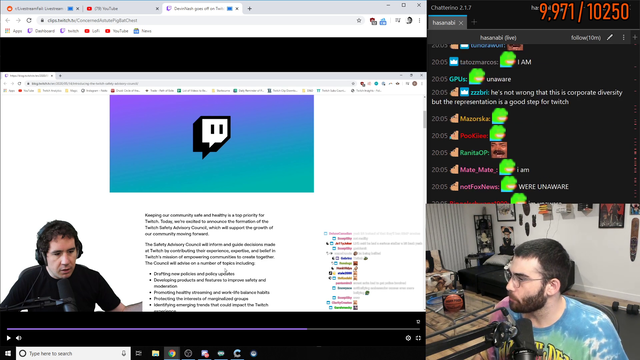Close the hasanabi Chatterino tab
The height and width of the screenshot is (360, 640).
(461, 23)
